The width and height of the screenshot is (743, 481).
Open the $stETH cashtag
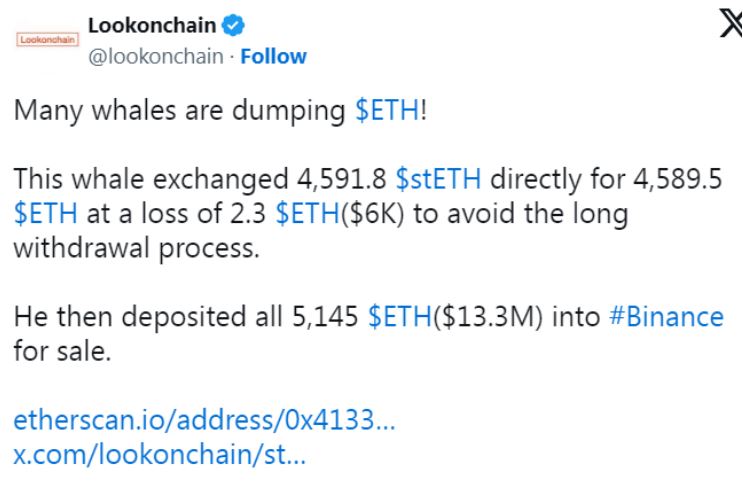point(438,179)
